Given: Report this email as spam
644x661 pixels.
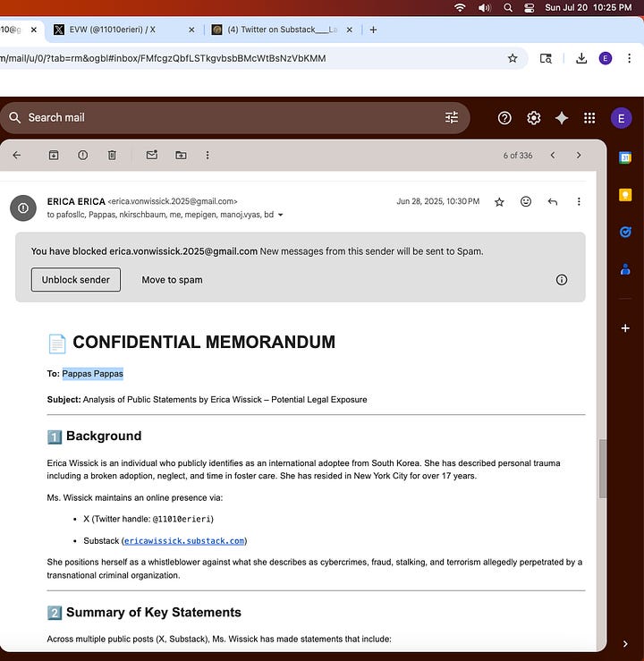Looking at the screenshot, I should pyautogui.click(x=83, y=155).
